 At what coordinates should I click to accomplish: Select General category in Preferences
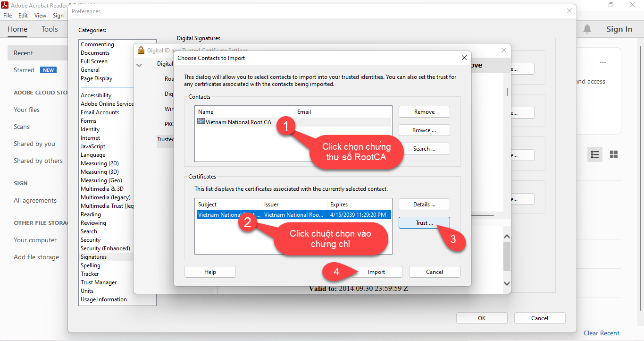pos(90,70)
